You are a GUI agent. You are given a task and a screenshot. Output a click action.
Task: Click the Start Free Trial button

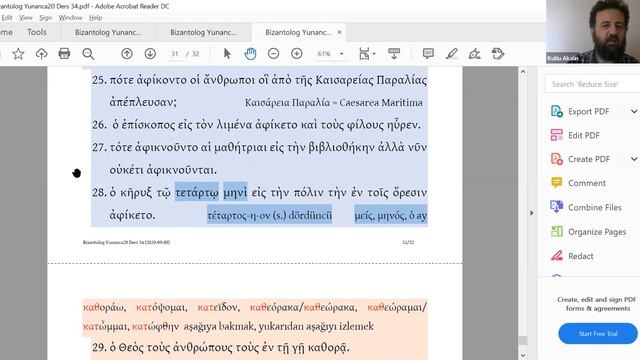tap(598, 333)
